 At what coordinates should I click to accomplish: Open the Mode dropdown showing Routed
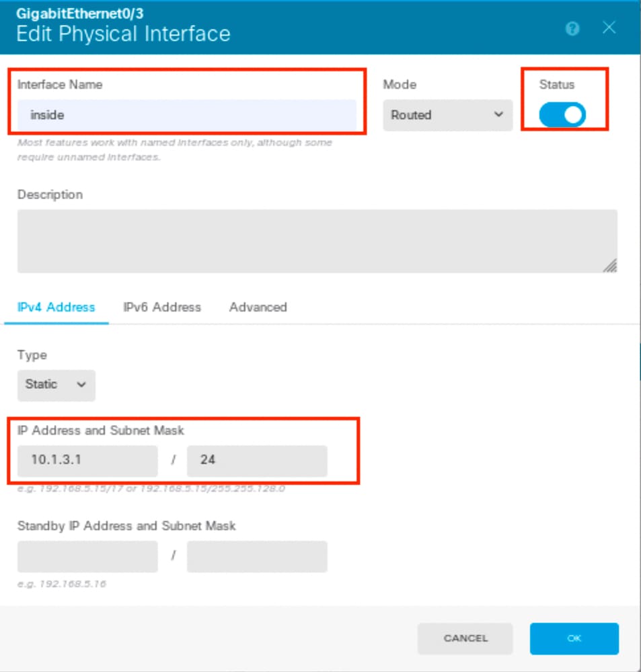click(447, 115)
